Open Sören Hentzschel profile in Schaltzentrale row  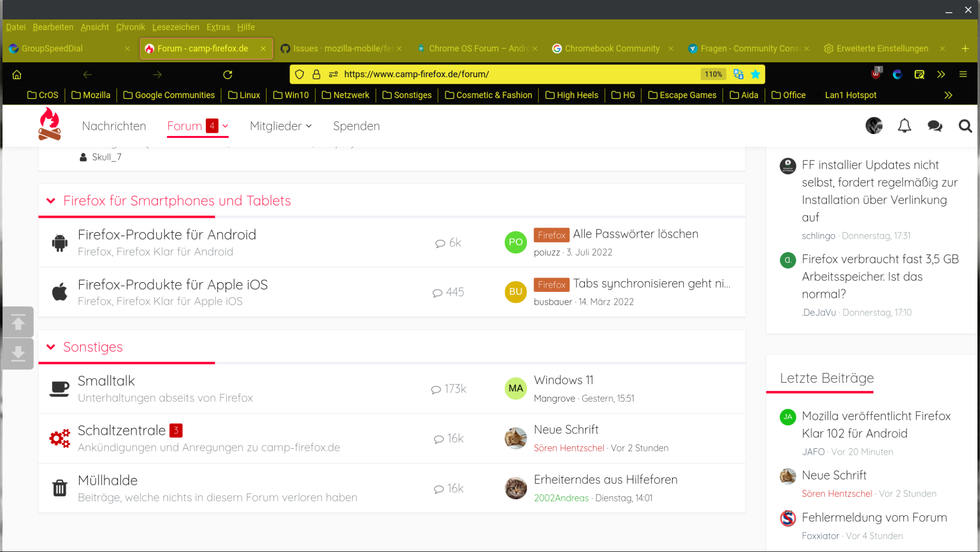569,448
